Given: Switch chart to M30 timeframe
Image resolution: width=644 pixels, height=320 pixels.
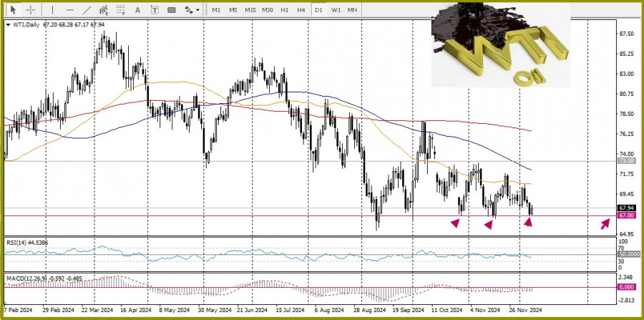Looking at the screenshot, I should (268, 9).
